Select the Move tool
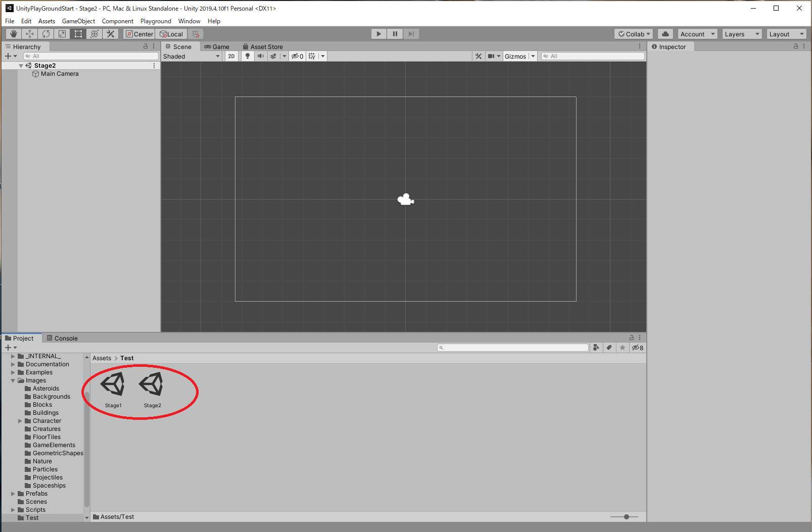Screen dimensions: 812x532 click(x=30, y=34)
